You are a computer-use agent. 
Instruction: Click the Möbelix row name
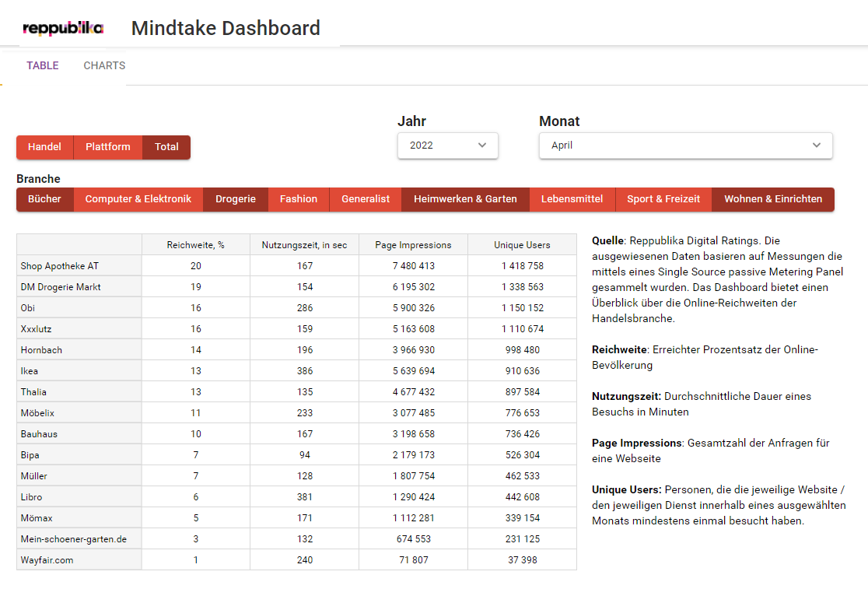pos(37,413)
